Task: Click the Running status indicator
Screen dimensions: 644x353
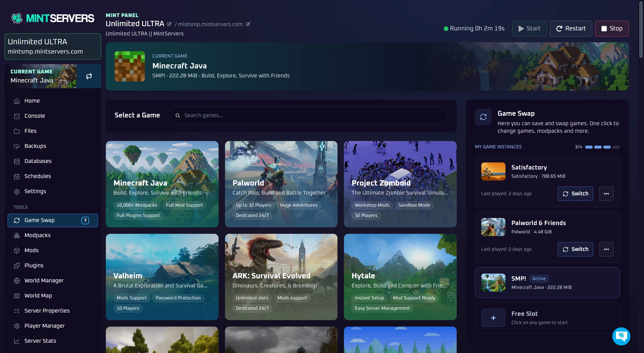Action: coord(474,29)
